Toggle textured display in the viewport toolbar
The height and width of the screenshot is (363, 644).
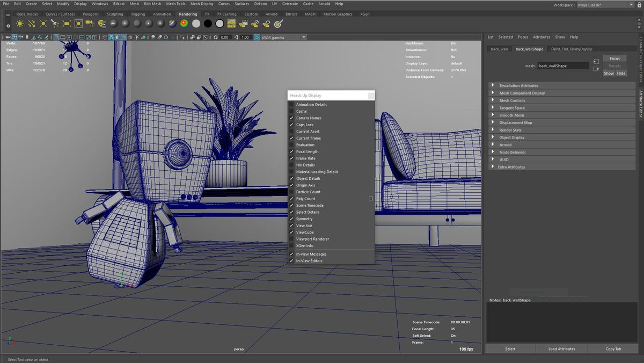click(124, 37)
